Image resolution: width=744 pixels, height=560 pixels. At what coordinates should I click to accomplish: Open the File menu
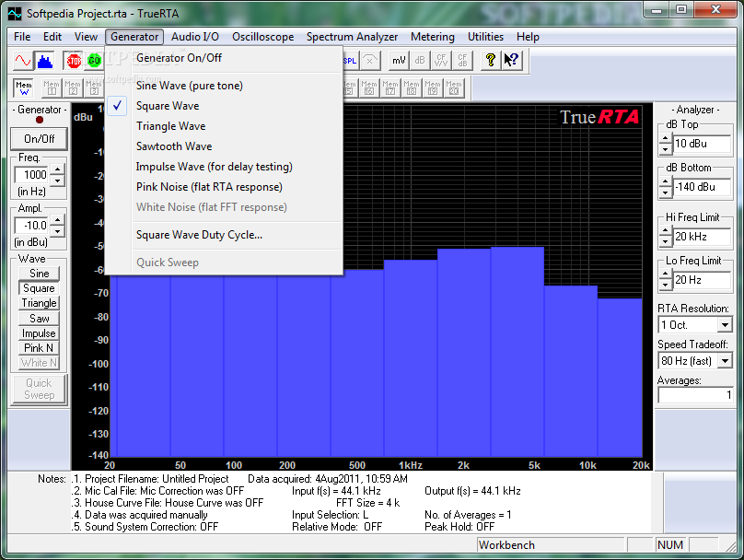[22, 37]
